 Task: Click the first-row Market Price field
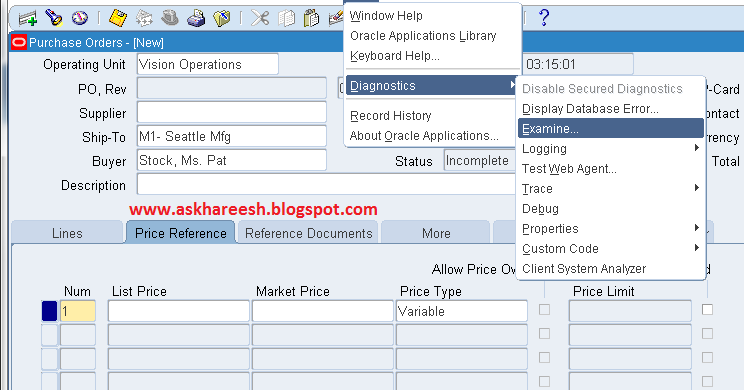[x=323, y=311]
